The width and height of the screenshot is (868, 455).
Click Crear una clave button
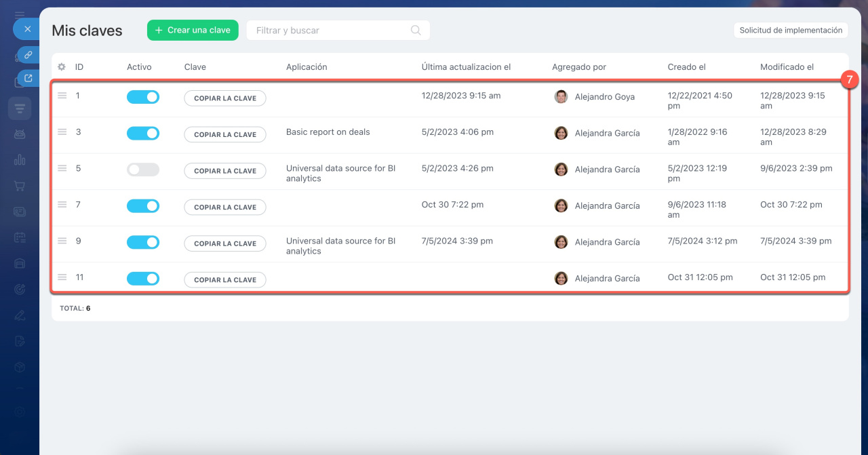[x=193, y=31]
